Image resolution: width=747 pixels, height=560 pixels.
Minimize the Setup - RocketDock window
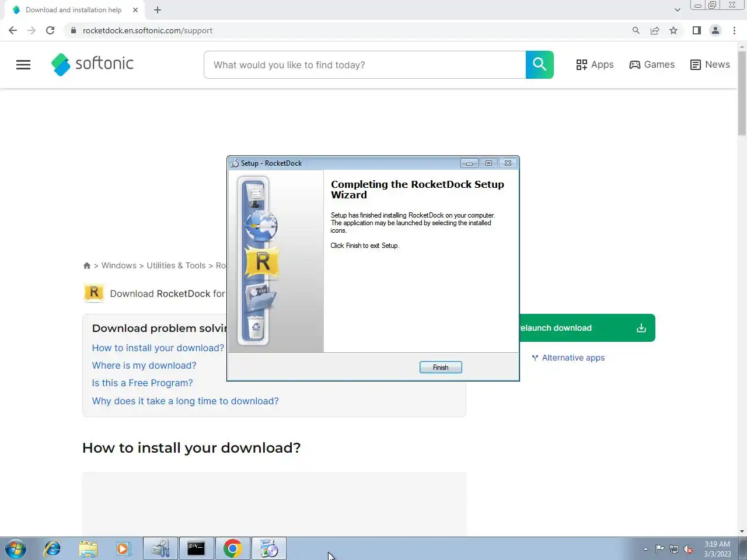(469, 163)
